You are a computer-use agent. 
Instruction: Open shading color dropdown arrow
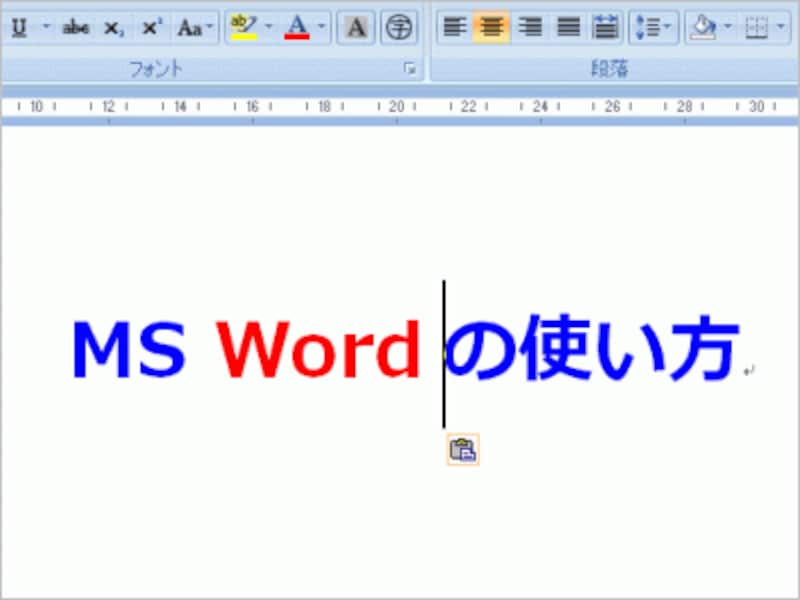coord(729,27)
